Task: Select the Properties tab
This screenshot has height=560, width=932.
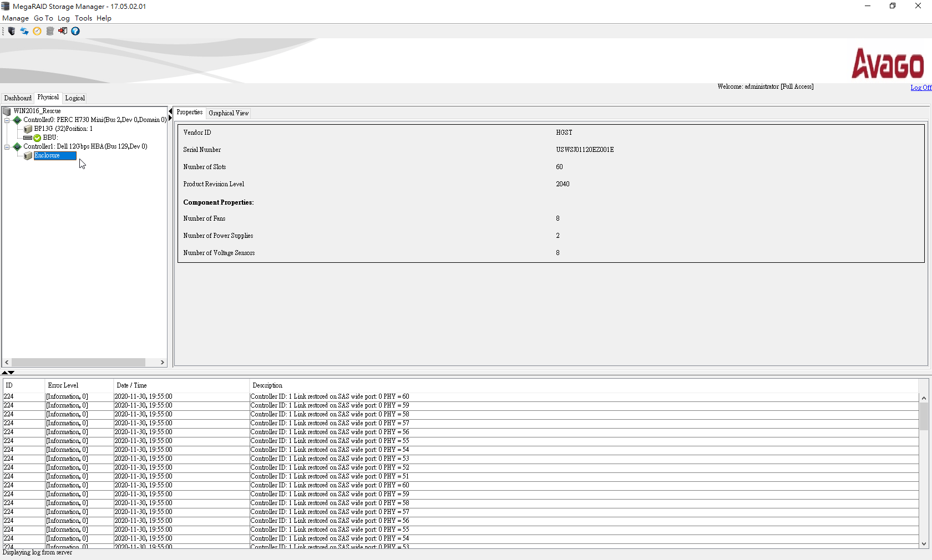Action: coord(190,112)
